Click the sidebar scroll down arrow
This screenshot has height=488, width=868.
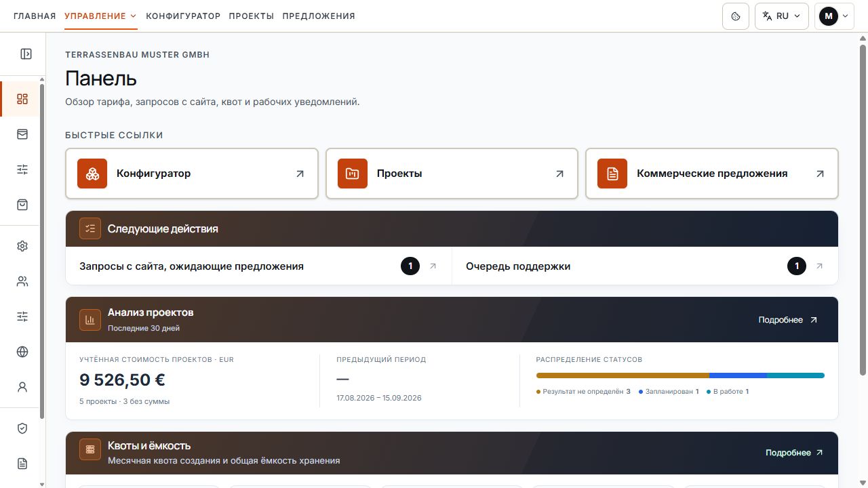tap(42, 484)
